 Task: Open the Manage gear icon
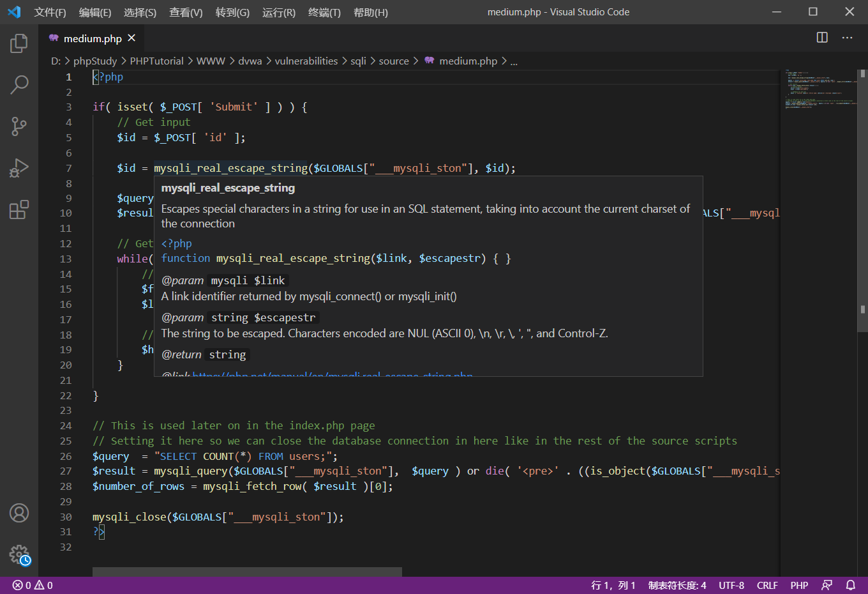(x=19, y=554)
